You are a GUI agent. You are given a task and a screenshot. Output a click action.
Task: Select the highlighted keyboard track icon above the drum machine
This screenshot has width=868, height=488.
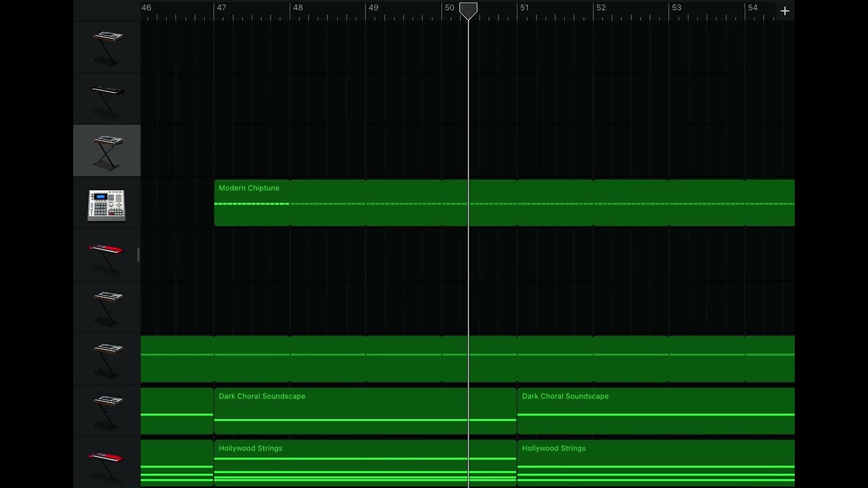pos(107,150)
